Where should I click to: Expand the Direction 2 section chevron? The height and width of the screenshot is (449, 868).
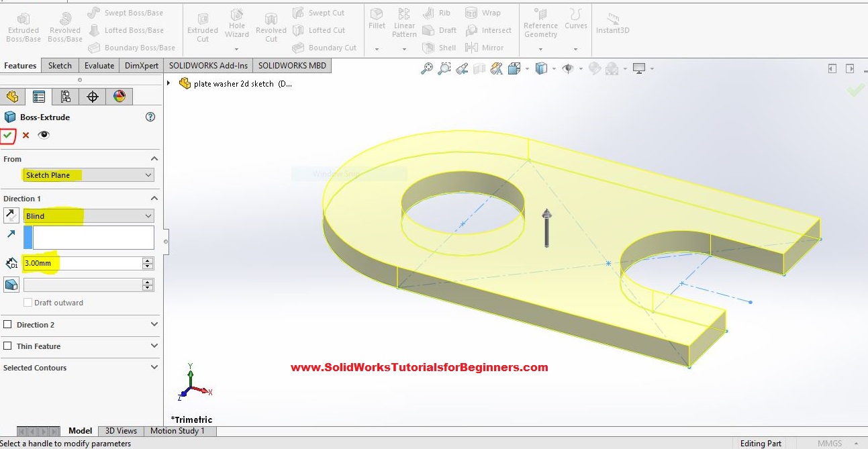[x=154, y=325]
